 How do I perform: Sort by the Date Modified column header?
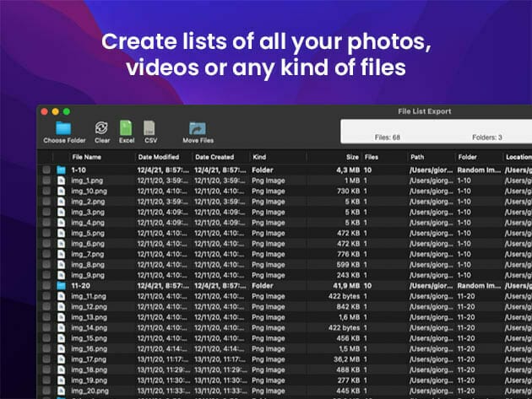(160, 157)
